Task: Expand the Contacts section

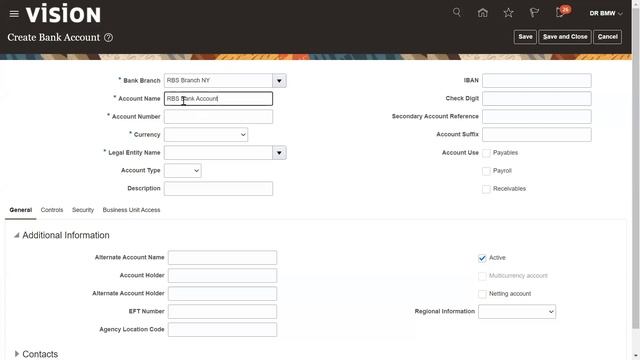Action: click(x=17, y=354)
